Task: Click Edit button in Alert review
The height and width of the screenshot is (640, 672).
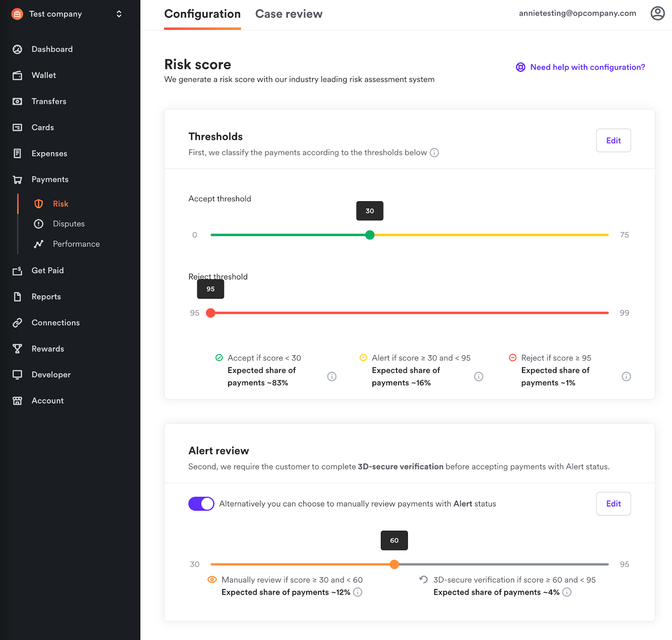Action: [x=613, y=504]
